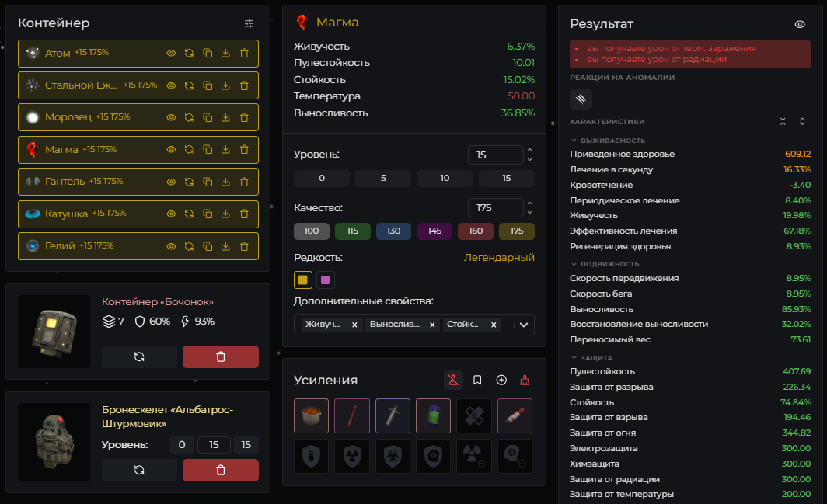Replace the Атом artifact using its swap icon
The width and height of the screenshot is (827, 504).
190,54
